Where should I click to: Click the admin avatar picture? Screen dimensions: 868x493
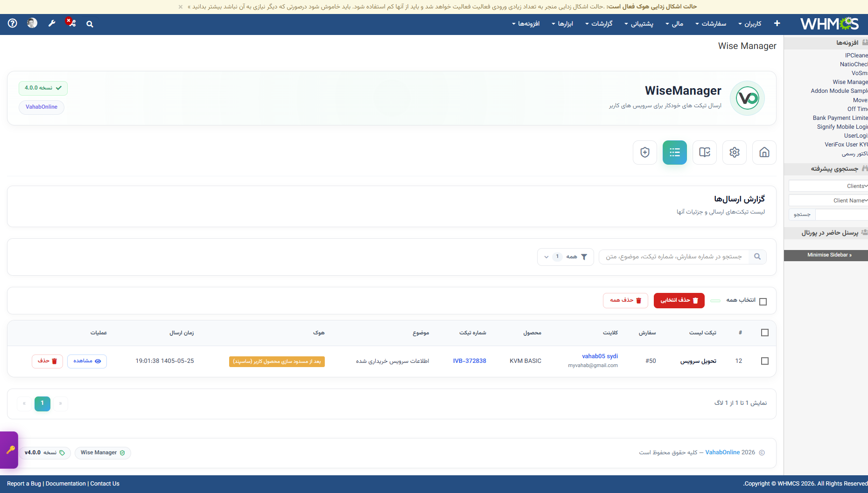(x=32, y=23)
